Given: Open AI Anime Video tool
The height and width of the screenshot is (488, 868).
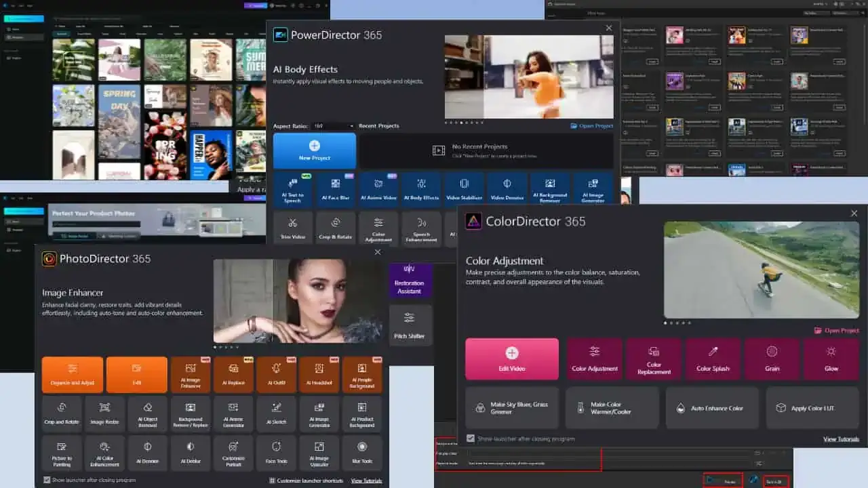Looking at the screenshot, I should (378, 189).
